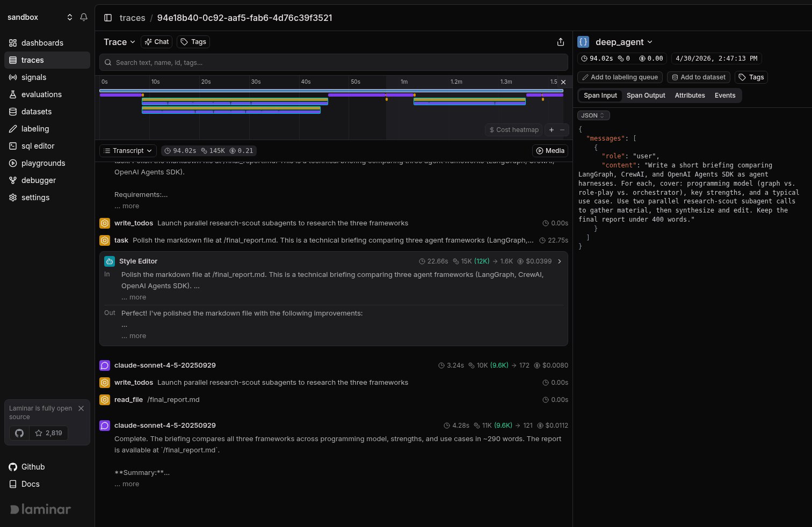Open settings from the sidebar
Viewport: 812px width, 527px height.
47,197
